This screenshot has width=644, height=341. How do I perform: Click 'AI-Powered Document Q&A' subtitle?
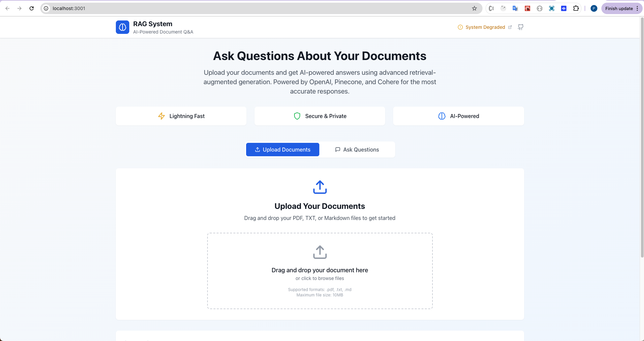(x=163, y=32)
